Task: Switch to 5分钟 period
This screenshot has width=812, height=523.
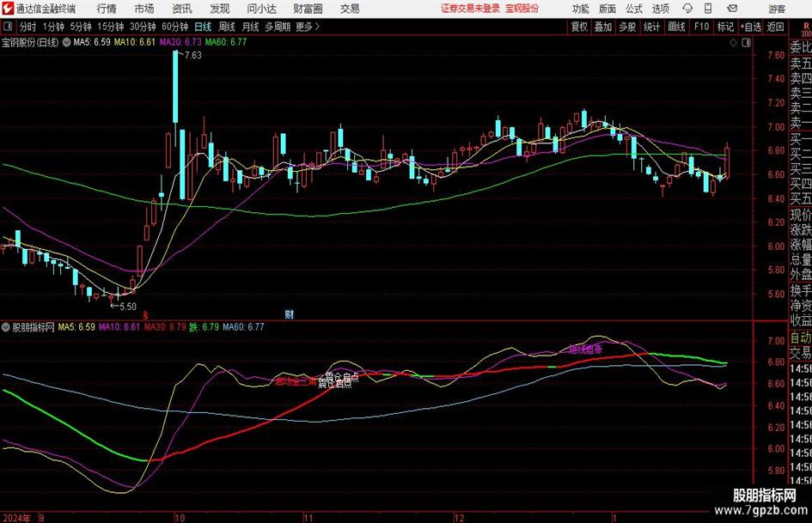Action: 81,27
